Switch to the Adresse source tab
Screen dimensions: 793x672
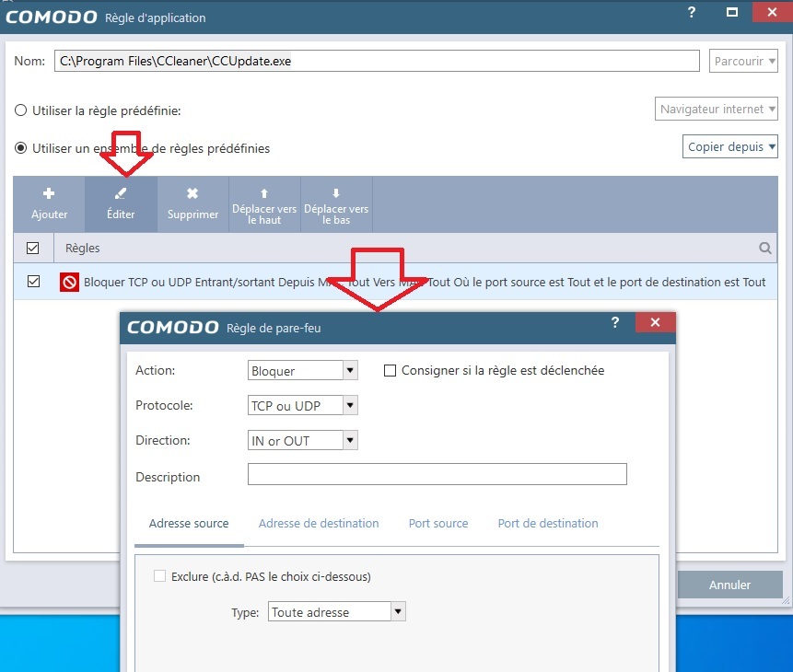(x=189, y=524)
